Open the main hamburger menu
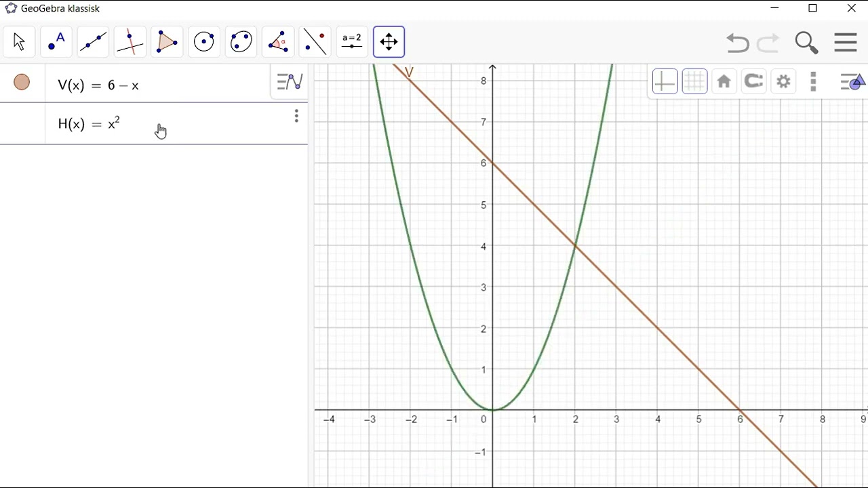Screen dimensions: 868x488 (x=846, y=42)
